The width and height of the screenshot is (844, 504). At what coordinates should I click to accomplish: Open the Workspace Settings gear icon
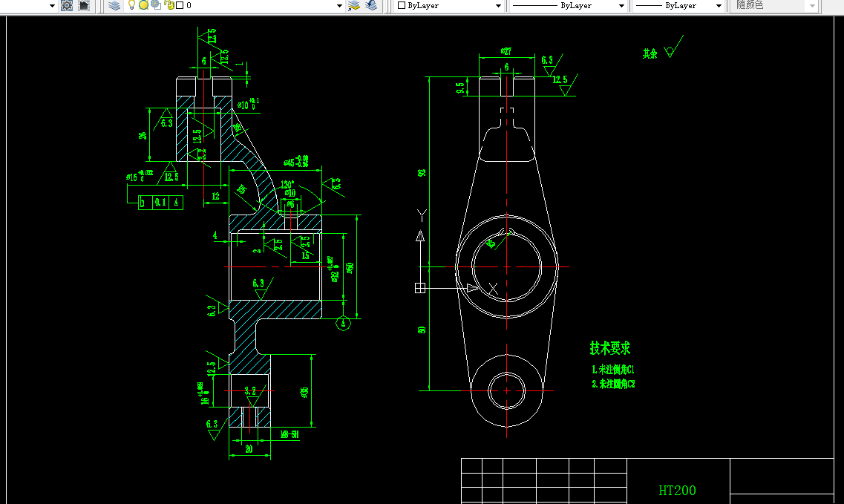point(67,5)
